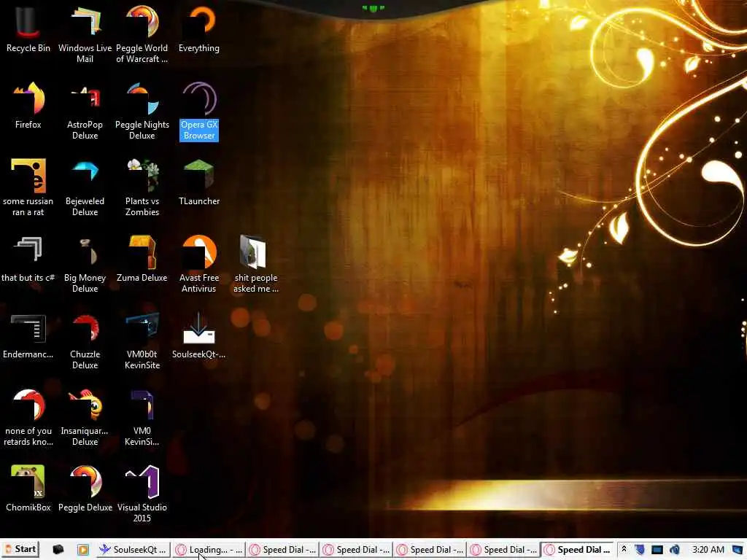Select the Big Money Deluxe icon
Screen dimensions: 747x560
coord(85,264)
